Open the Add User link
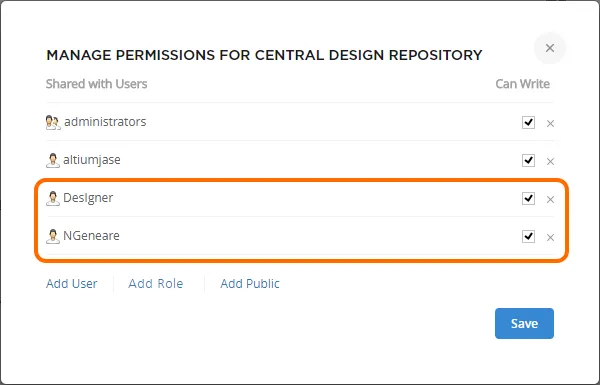 coord(72,284)
